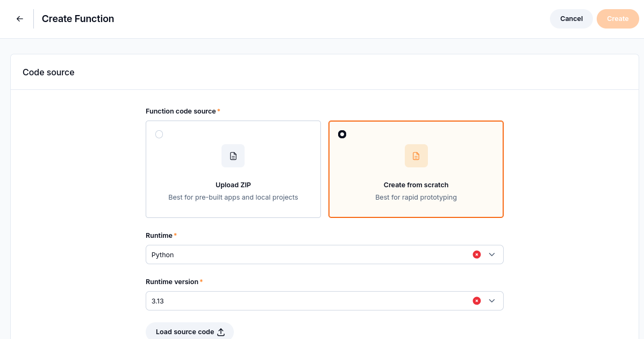Go back using the left arrow icon
644x339 pixels.
click(x=20, y=19)
